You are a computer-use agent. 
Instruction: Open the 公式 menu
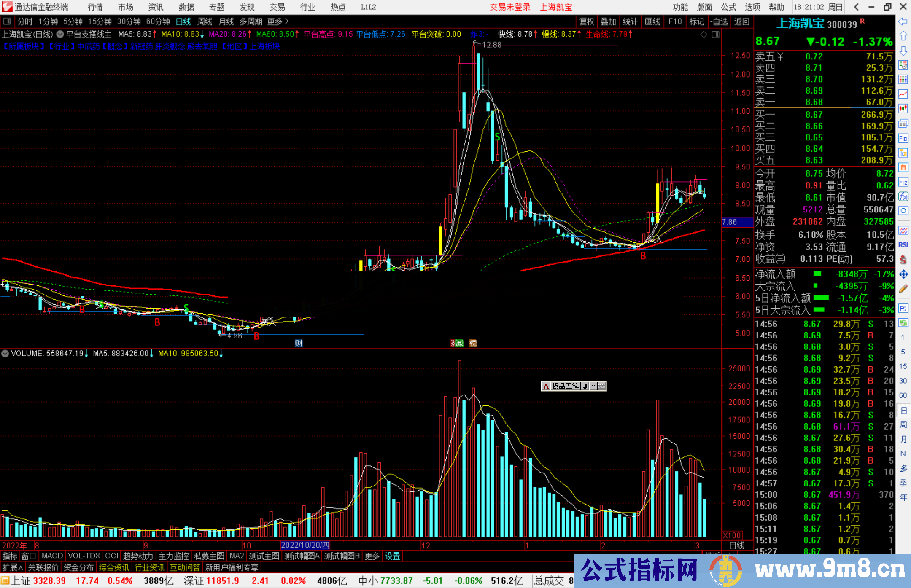(x=728, y=7)
